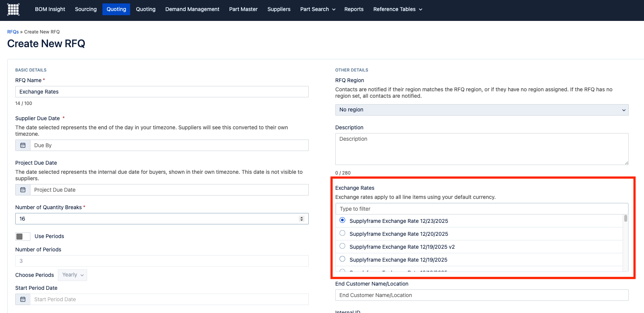Go to BOM Insight tab
The image size is (644, 313).
tap(50, 9)
